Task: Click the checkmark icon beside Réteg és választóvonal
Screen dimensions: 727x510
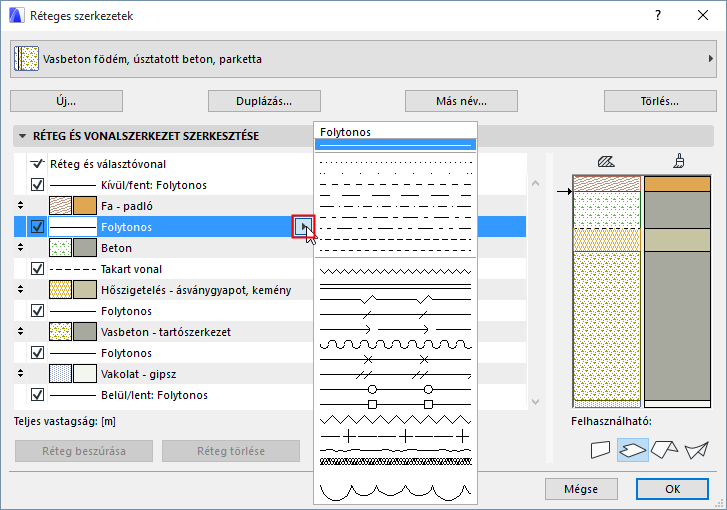Action: (37, 164)
